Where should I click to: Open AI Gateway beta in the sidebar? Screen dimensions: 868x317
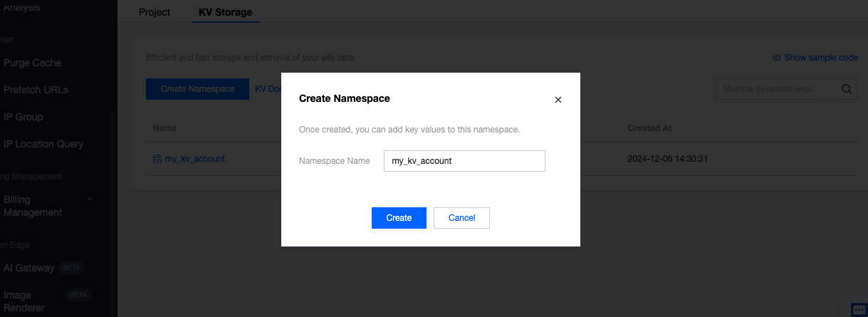tap(29, 268)
